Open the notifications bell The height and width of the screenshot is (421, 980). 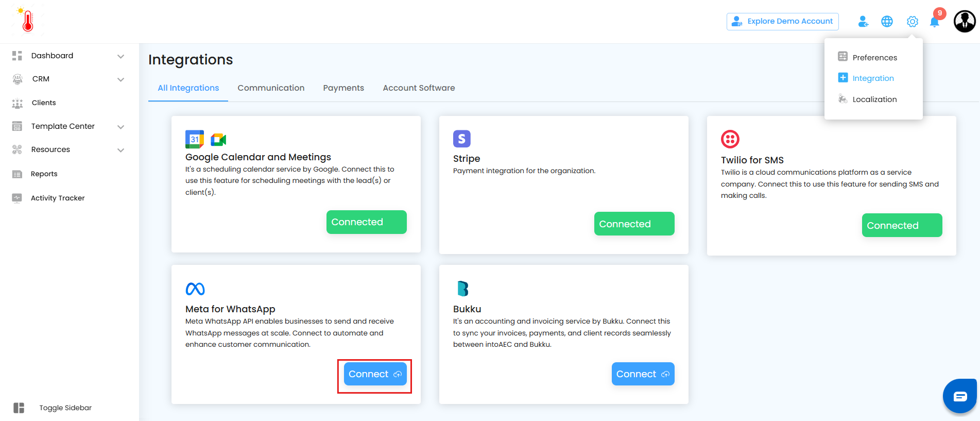(935, 22)
